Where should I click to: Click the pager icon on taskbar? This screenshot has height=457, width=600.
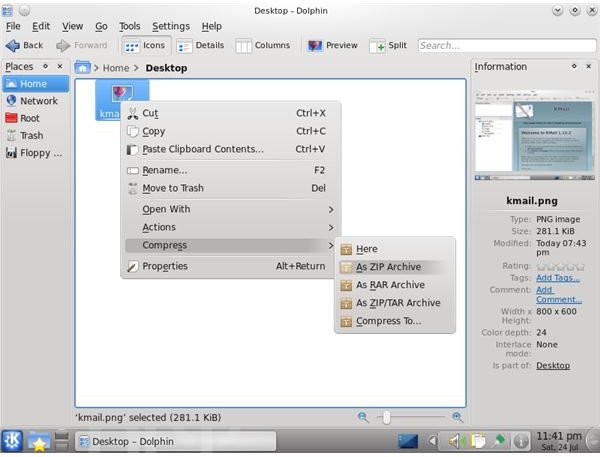pyautogui.click(x=62, y=441)
